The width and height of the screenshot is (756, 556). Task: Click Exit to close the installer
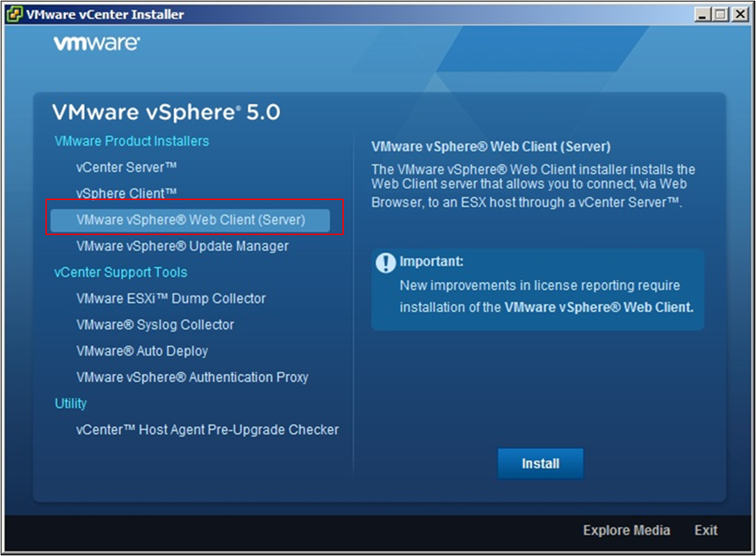coord(705,530)
